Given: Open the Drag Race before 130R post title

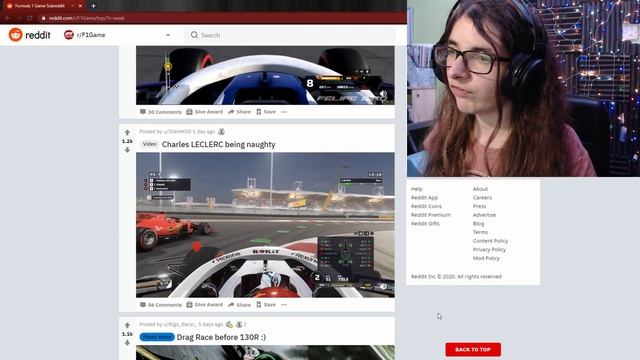Looking at the screenshot, I should 221,337.
